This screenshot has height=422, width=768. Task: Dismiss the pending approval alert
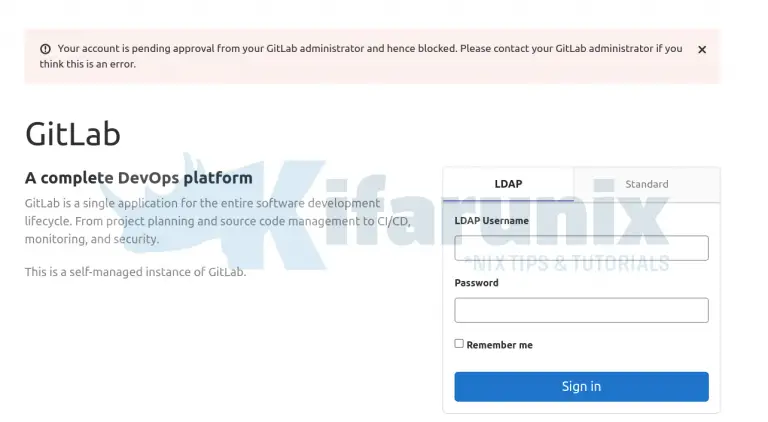pyautogui.click(x=702, y=49)
